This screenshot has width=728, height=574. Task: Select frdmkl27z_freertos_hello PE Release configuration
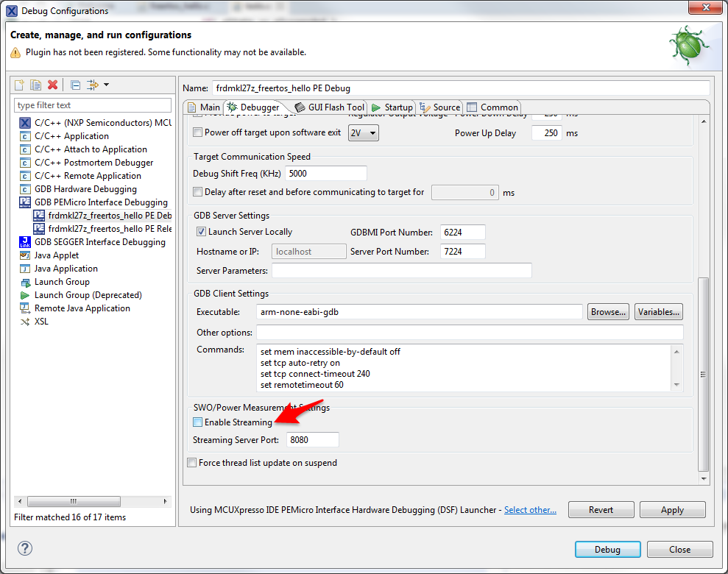(102, 229)
